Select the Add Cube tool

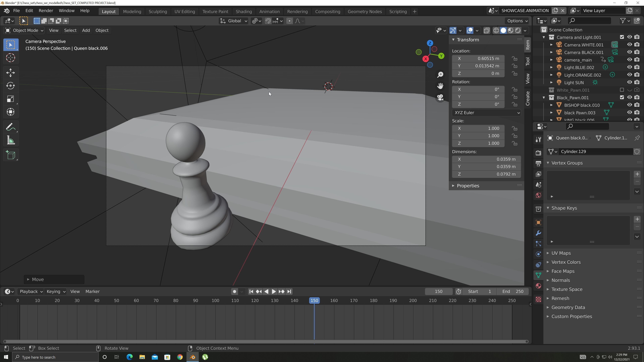(x=11, y=155)
